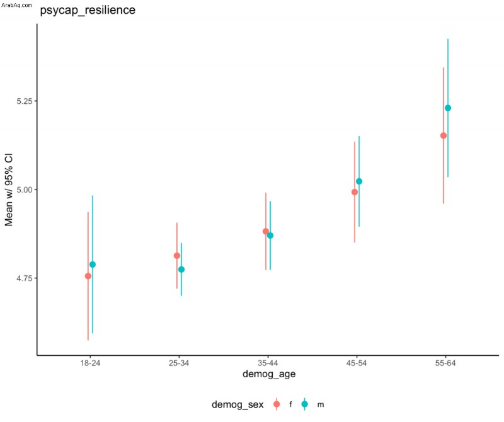Select the female mean point for 25-34
The height and width of the screenshot is (422, 504).
(x=177, y=256)
